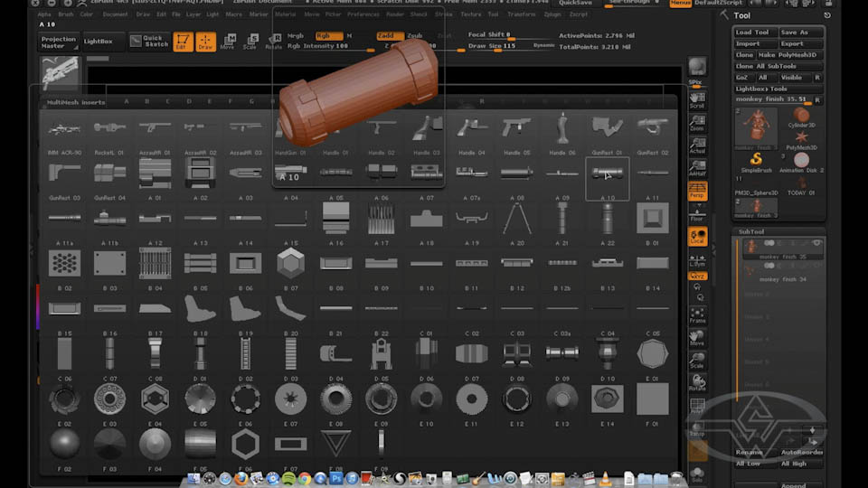Pick the IMM ACR-90 rifle mesh
Screen dimensions: 868x488
(x=64, y=132)
